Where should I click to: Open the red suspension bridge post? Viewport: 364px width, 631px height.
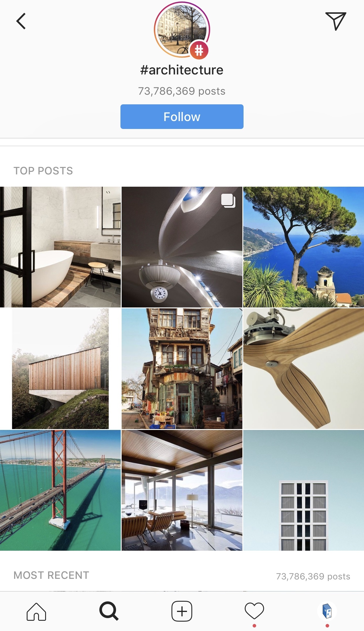(60, 490)
